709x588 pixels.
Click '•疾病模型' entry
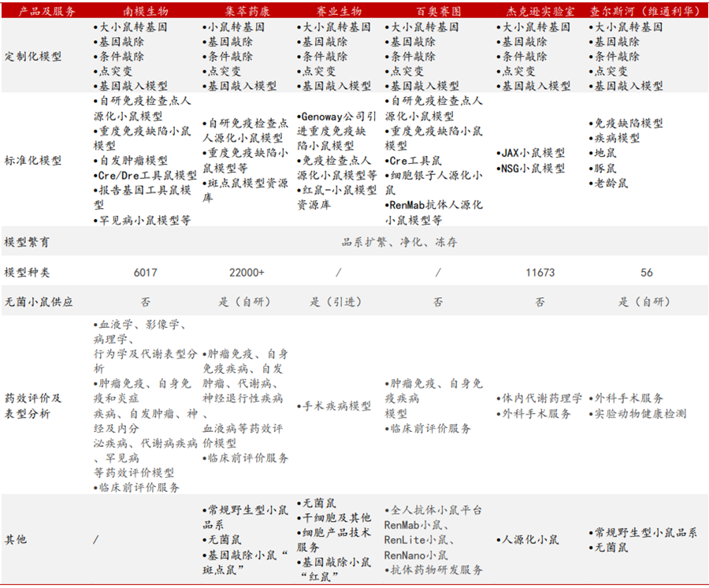614,138
